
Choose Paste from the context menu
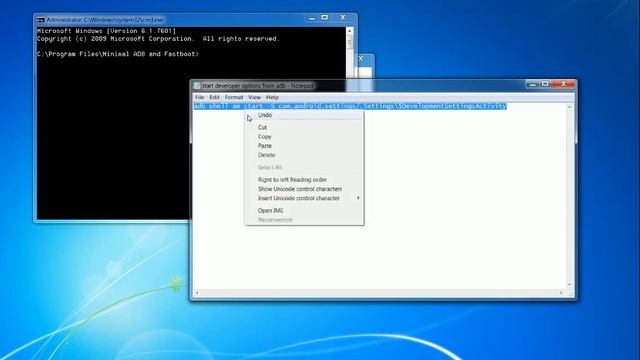(x=304, y=146)
